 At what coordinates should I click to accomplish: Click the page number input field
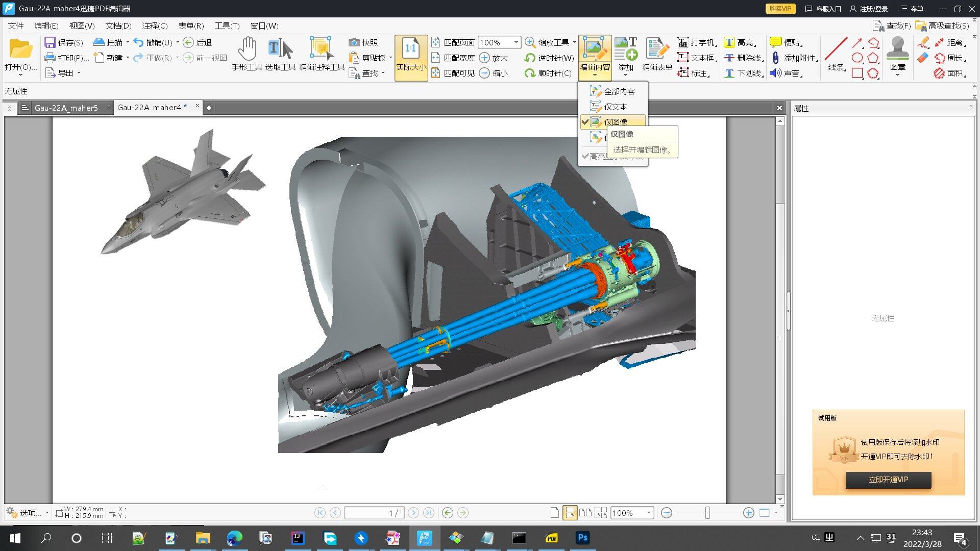point(374,513)
